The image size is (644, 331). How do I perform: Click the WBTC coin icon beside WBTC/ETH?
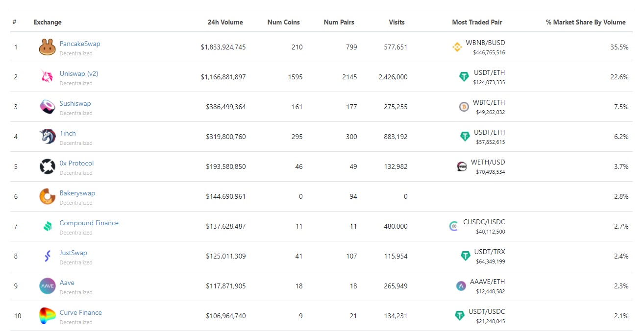pyautogui.click(x=464, y=107)
